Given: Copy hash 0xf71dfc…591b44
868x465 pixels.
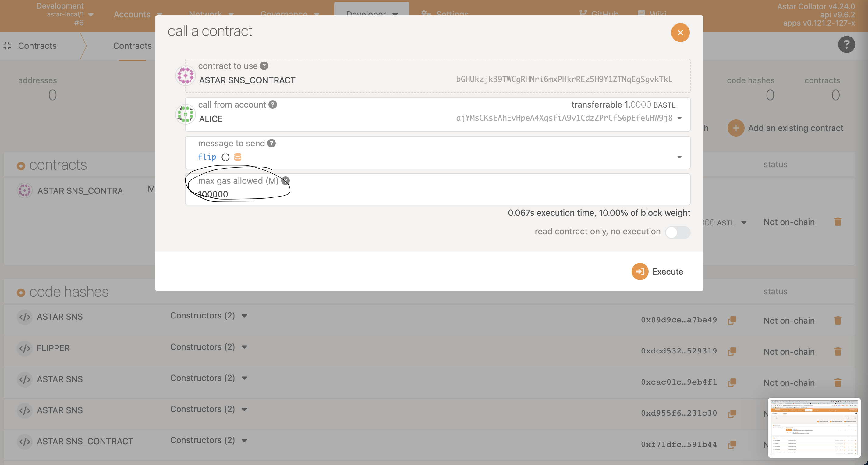Looking at the screenshot, I should (732, 445).
